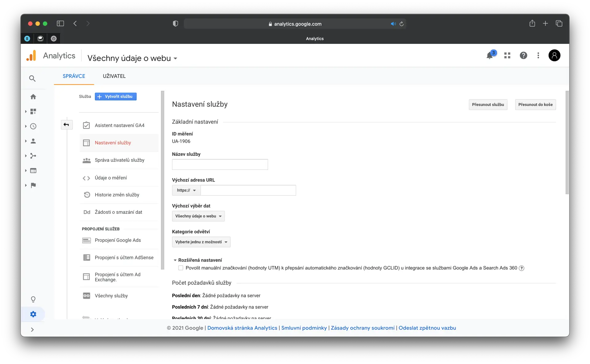590x364 pixels.
Task: Click 'Přesunout do koše' button
Action: (535, 105)
